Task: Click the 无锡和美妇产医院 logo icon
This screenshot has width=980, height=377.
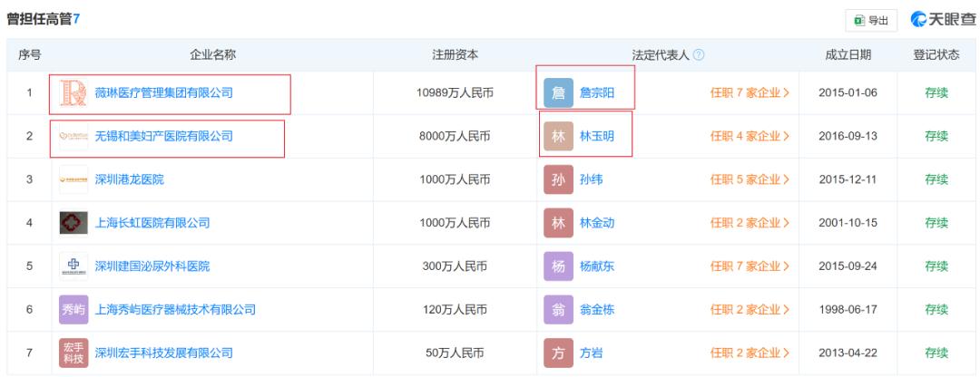Action: coord(73,137)
